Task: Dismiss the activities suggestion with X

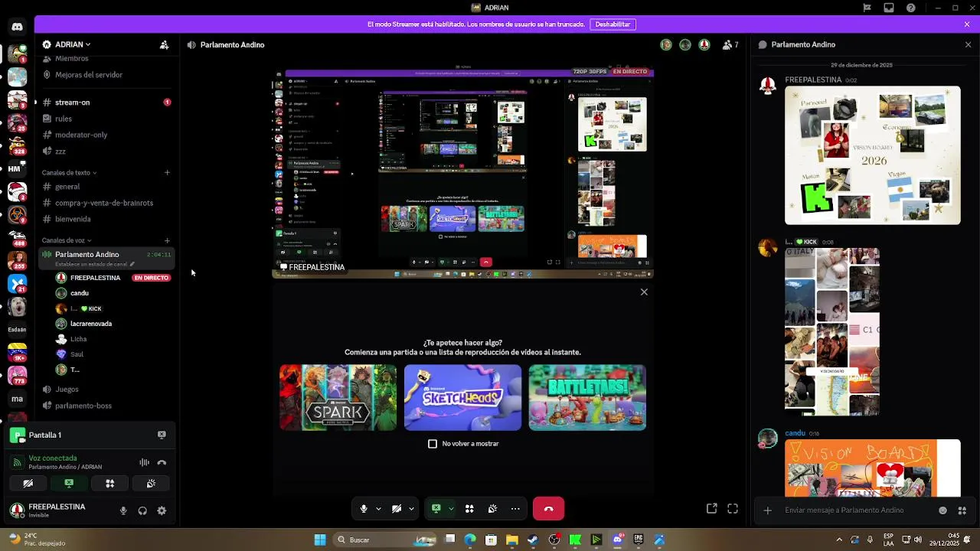Action: pyautogui.click(x=644, y=292)
